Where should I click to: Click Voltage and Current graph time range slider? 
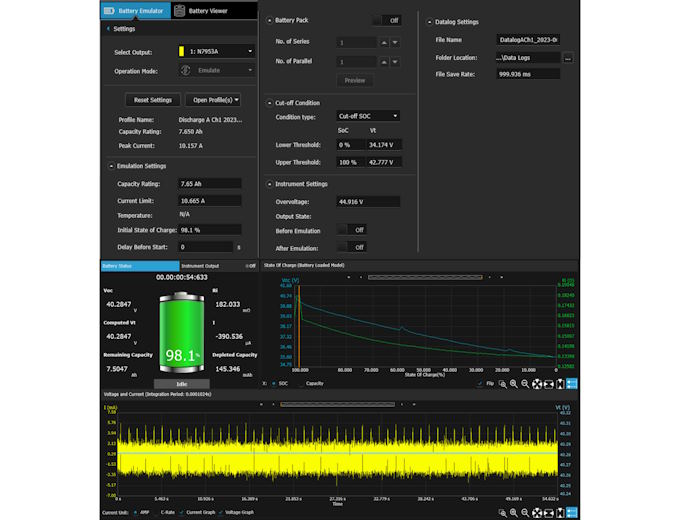pyautogui.click(x=338, y=405)
